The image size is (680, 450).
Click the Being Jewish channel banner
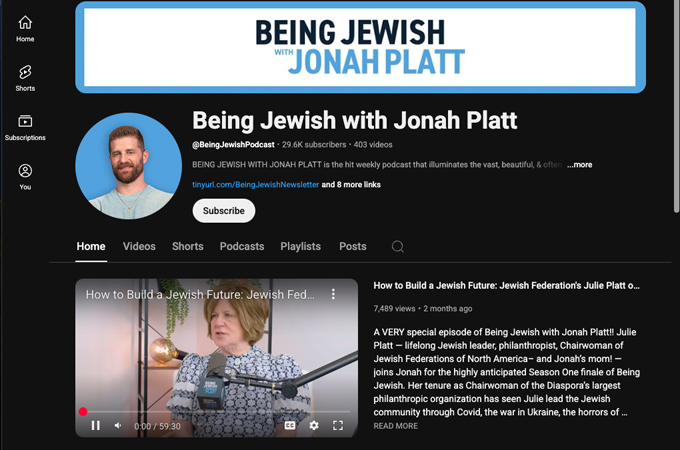[x=360, y=47]
